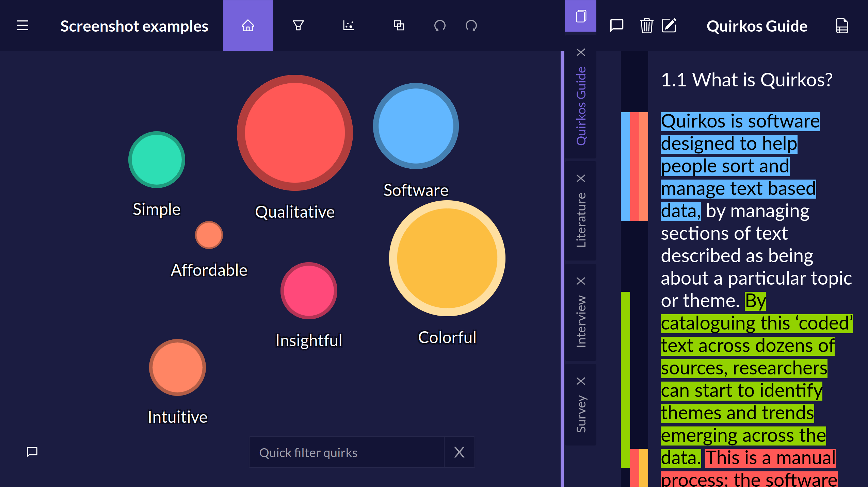
Task: Focus the Quick filter quirks field
Action: (x=346, y=452)
